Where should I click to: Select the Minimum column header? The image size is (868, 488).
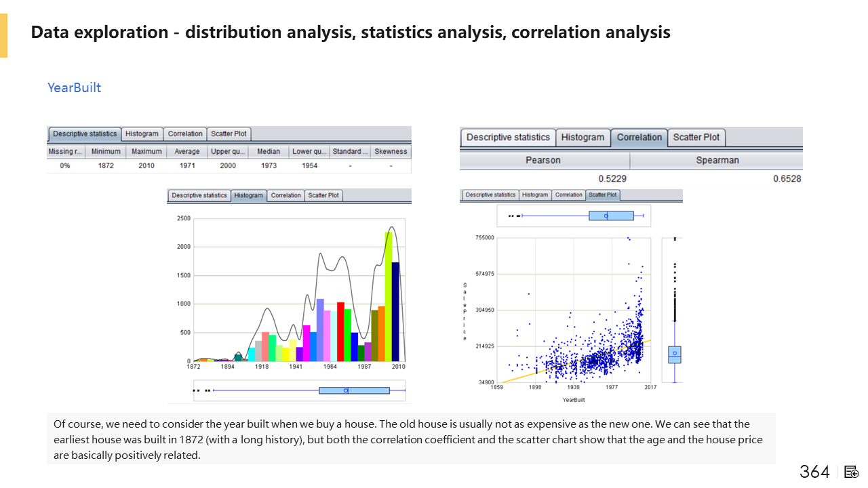pyautogui.click(x=106, y=152)
